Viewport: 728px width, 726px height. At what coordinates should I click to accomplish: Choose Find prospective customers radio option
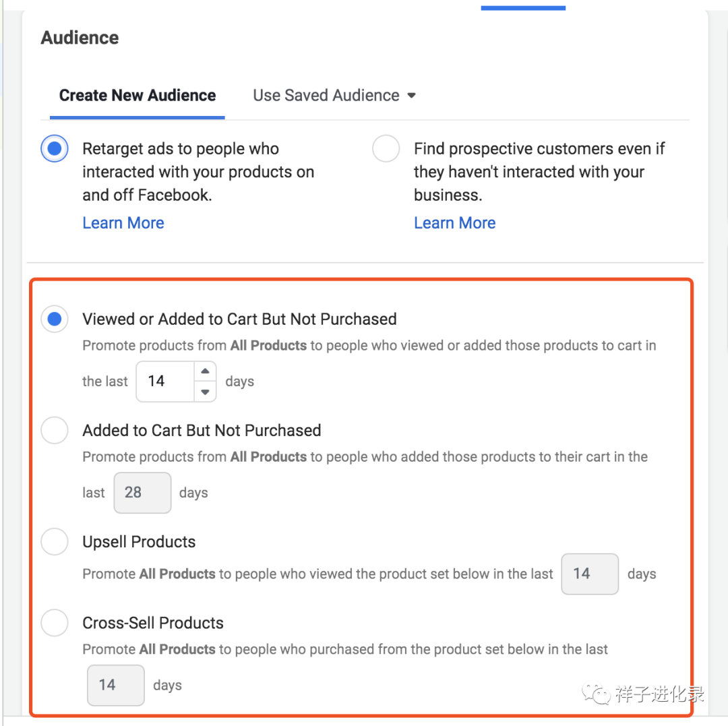[x=386, y=148]
